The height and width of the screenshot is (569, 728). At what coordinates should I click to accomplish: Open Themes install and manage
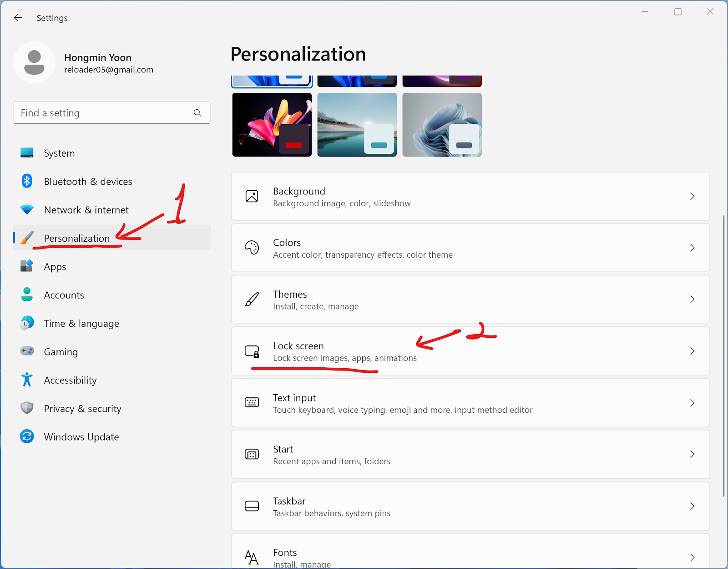click(x=470, y=300)
